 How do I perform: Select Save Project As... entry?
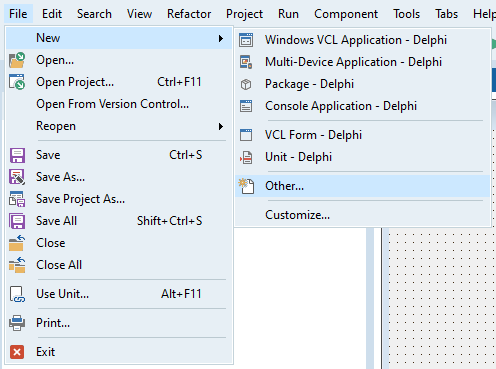[x=119, y=199]
